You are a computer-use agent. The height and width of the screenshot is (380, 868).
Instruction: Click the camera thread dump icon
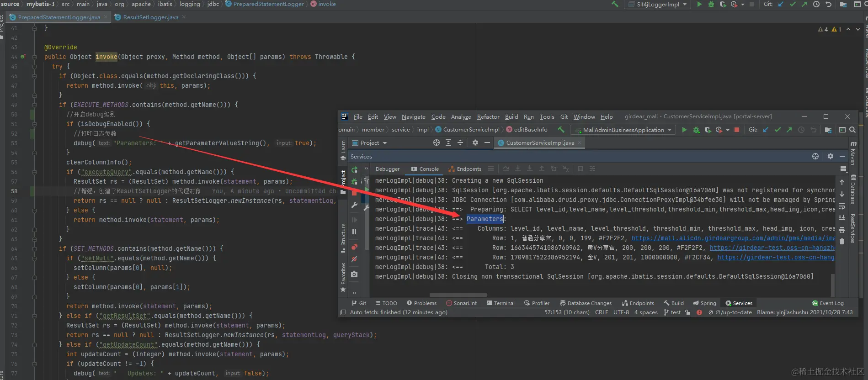click(354, 274)
